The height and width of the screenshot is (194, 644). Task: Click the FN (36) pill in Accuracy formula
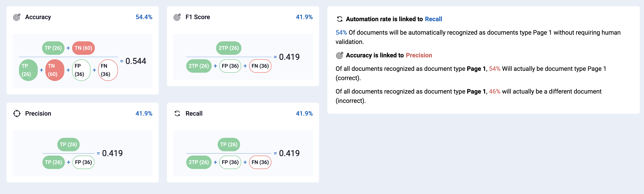point(108,70)
